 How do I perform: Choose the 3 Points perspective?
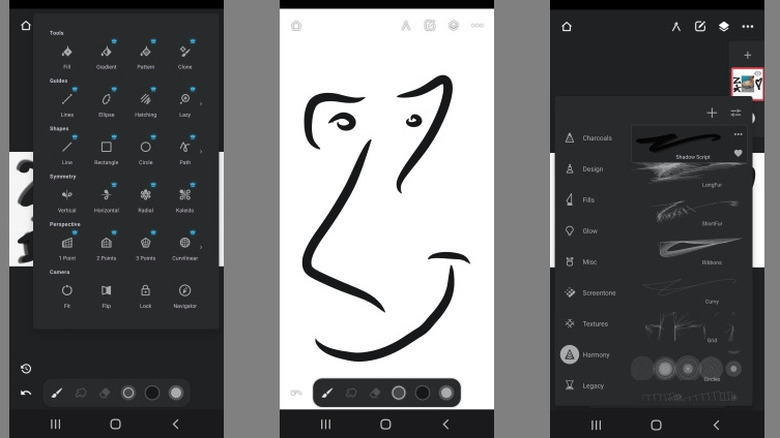click(x=146, y=243)
